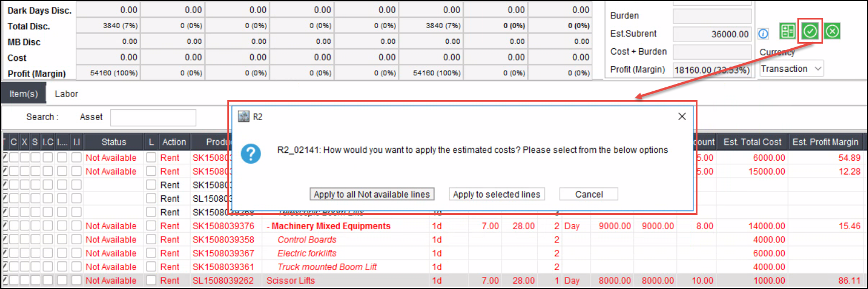Click the I.C column header

[x=48, y=142]
